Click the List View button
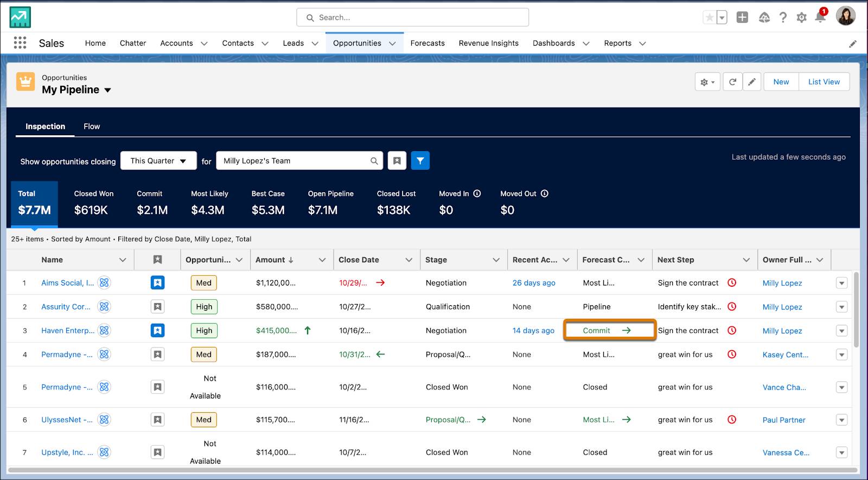 pos(824,82)
